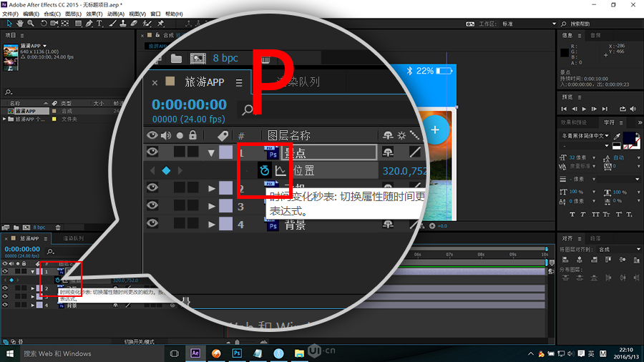Select the Eraser tool
The height and width of the screenshot is (362, 644).
click(x=134, y=24)
